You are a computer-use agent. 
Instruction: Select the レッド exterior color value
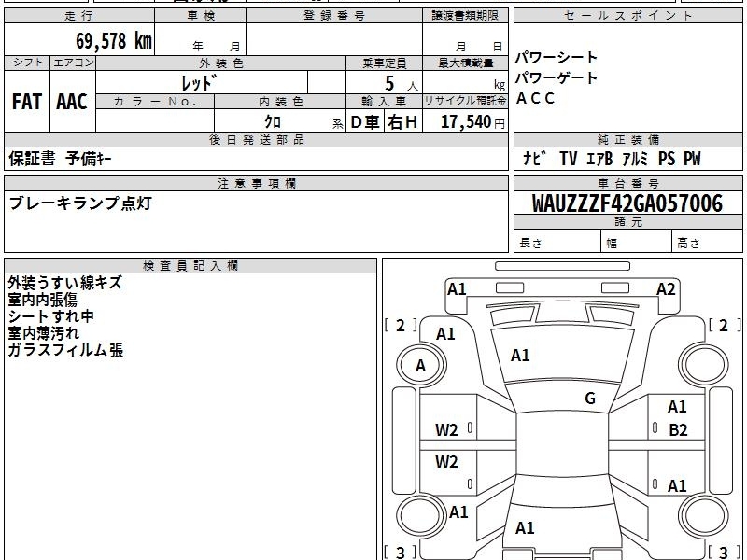pos(199,83)
